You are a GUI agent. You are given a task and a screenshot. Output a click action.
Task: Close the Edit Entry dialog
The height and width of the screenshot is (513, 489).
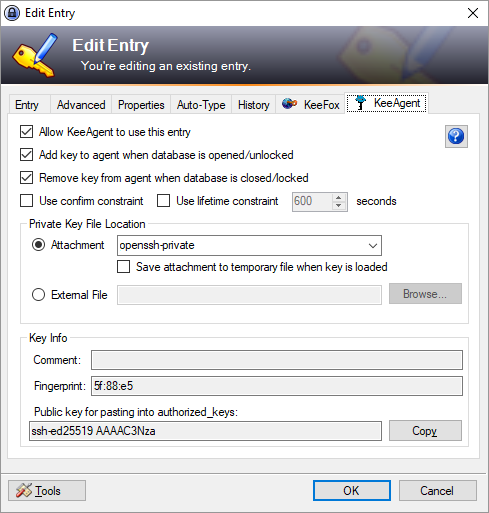pyautogui.click(x=473, y=13)
